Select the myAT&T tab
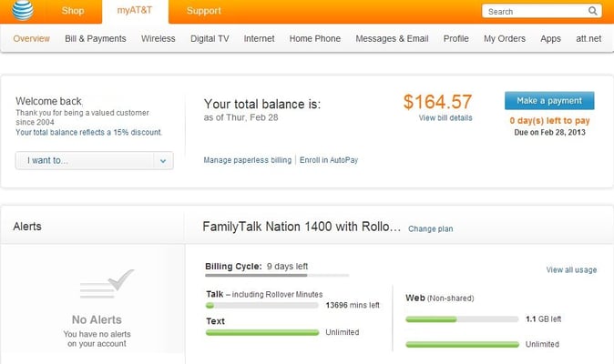This screenshot has height=364, width=614. [135, 11]
